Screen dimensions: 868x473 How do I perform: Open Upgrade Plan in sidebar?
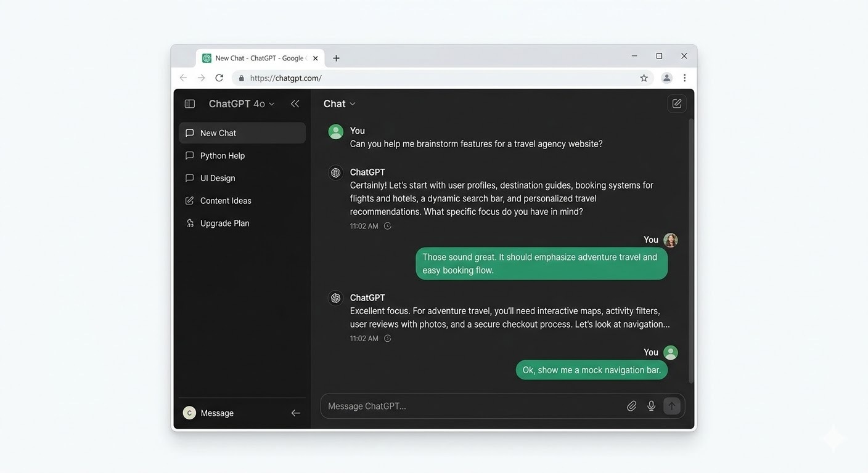[x=242, y=223]
